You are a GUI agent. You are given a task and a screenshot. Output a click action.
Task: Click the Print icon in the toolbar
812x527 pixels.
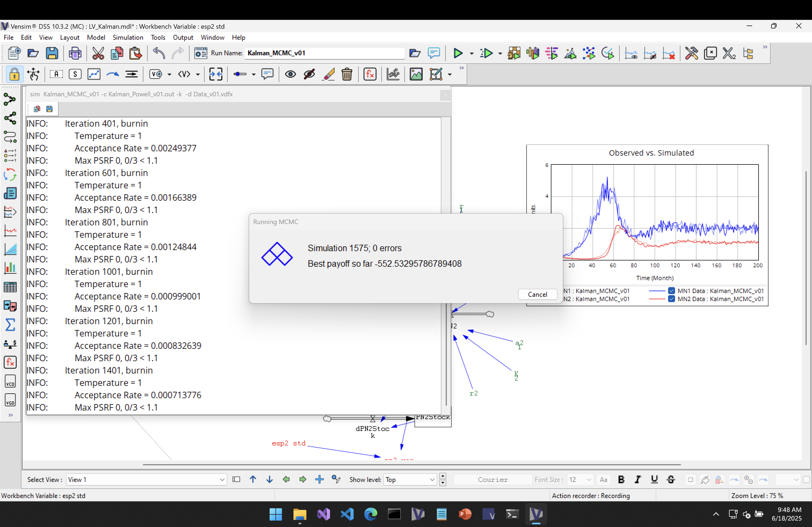coord(75,53)
